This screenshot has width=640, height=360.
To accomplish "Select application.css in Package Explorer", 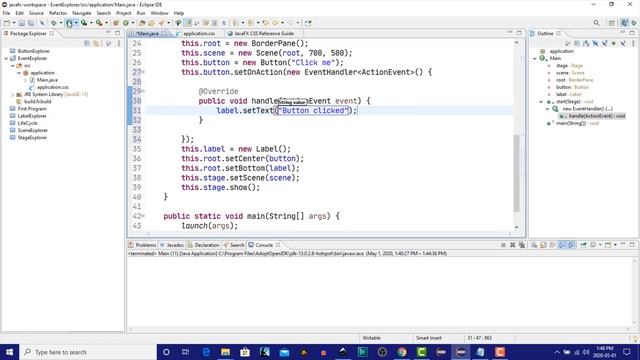I will pyautogui.click(x=53, y=87).
